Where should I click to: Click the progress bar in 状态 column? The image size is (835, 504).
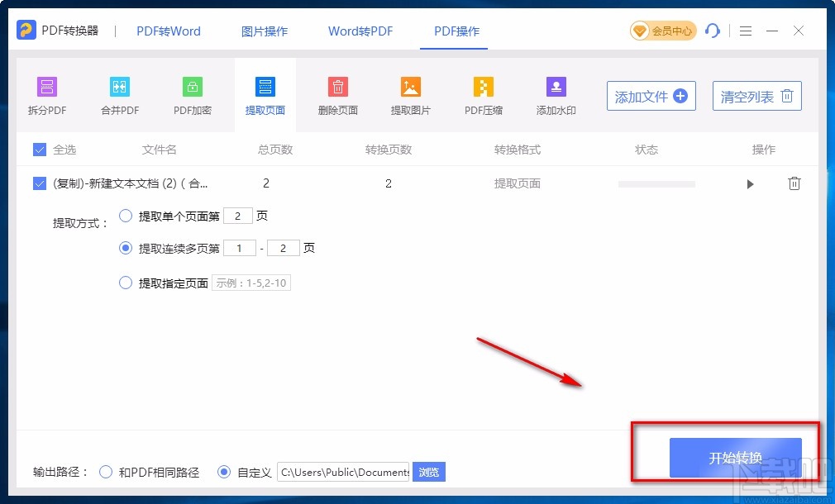click(x=656, y=183)
